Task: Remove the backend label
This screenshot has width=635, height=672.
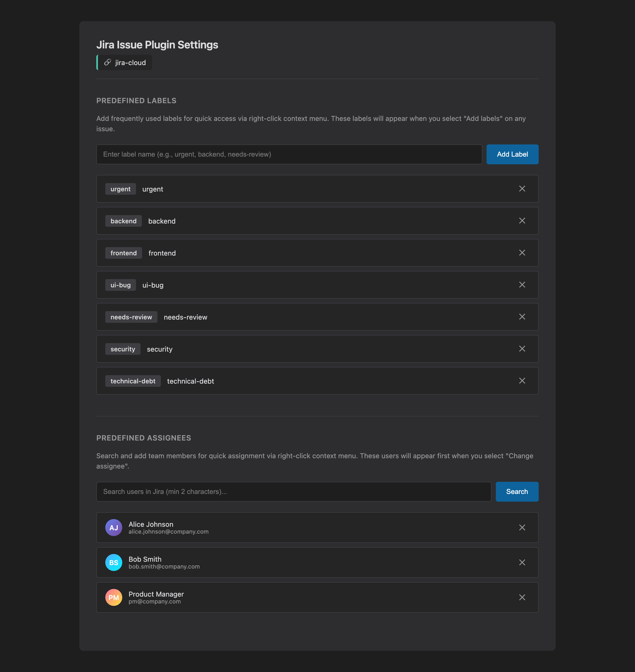Action: pos(522,221)
